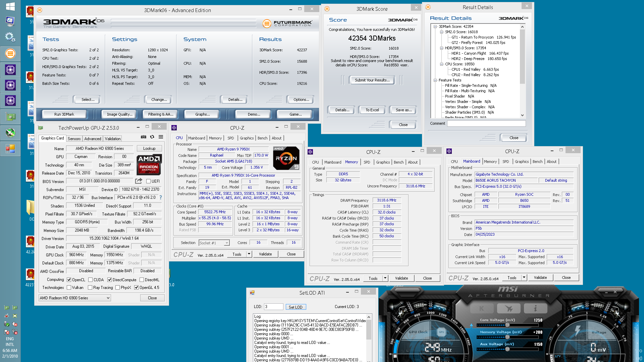Open the GPU selection dropdown in GPU-Z
The width and height of the screenshot is (644, 362).
point(75,298)
